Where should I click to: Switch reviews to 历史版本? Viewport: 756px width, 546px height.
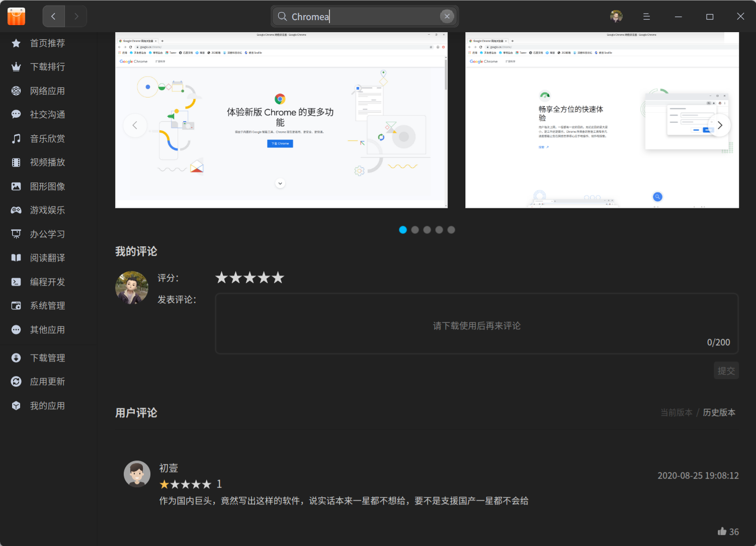click(x=719, y=412)
